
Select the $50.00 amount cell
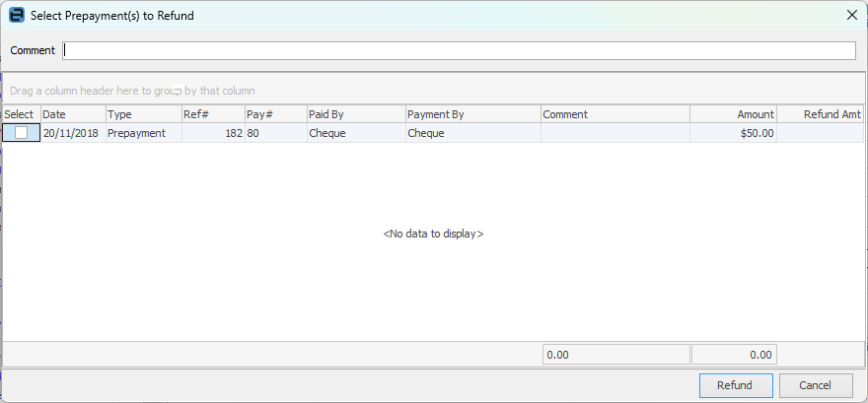(734, 133)
